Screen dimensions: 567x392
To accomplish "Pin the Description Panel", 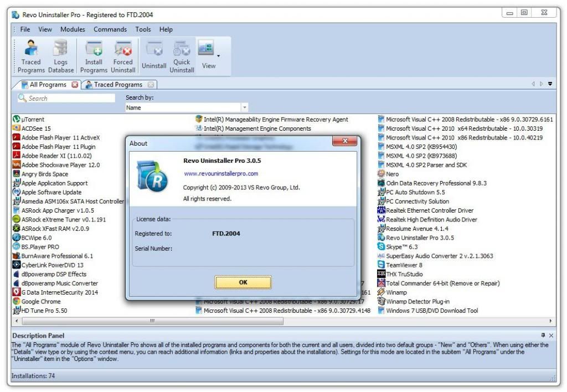I will pyautogui.click(x=543, y=336).
